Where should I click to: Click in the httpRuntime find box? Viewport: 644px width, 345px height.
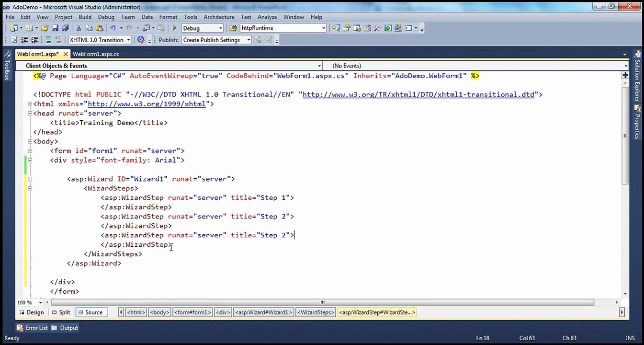[x=280, y=28]
